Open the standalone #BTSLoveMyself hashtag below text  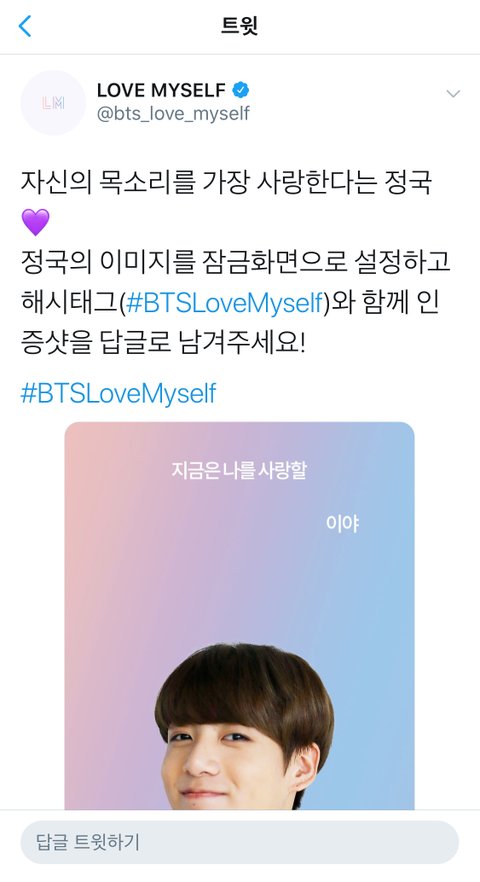(x=118, y=394)
